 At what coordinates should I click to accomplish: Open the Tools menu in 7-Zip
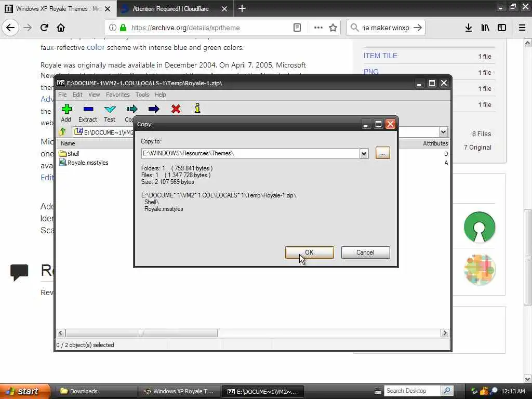[x=142, y=95]
